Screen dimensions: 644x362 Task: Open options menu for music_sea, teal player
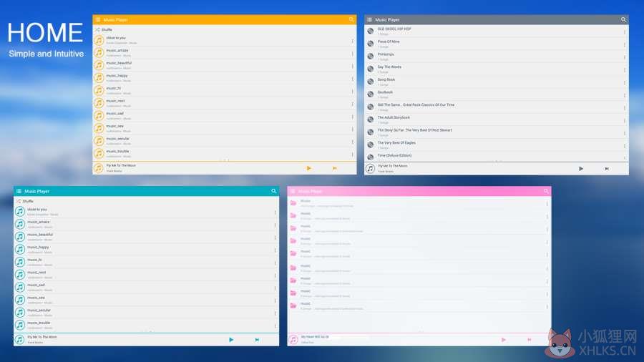[x=275, y=300]
